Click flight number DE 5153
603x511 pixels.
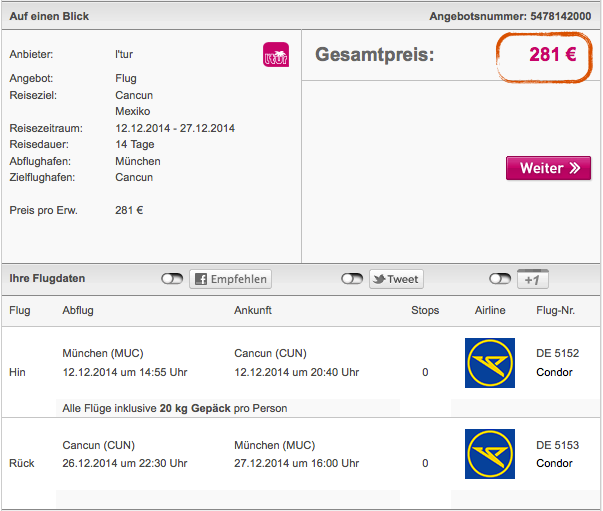click(557, 445)
